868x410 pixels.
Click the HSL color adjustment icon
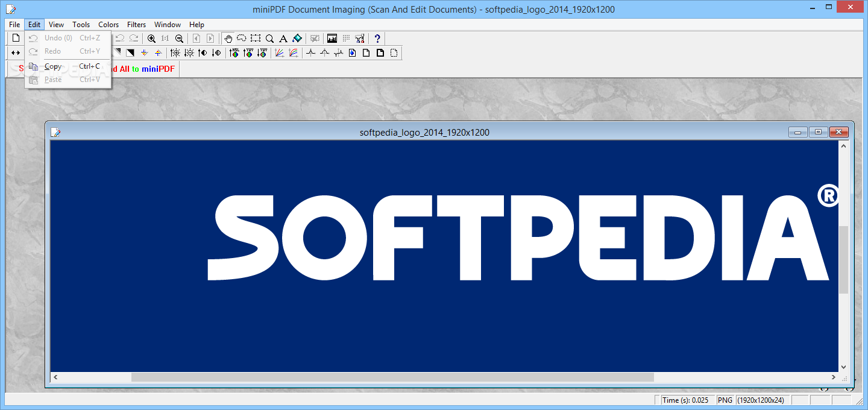tap(234, 53)
